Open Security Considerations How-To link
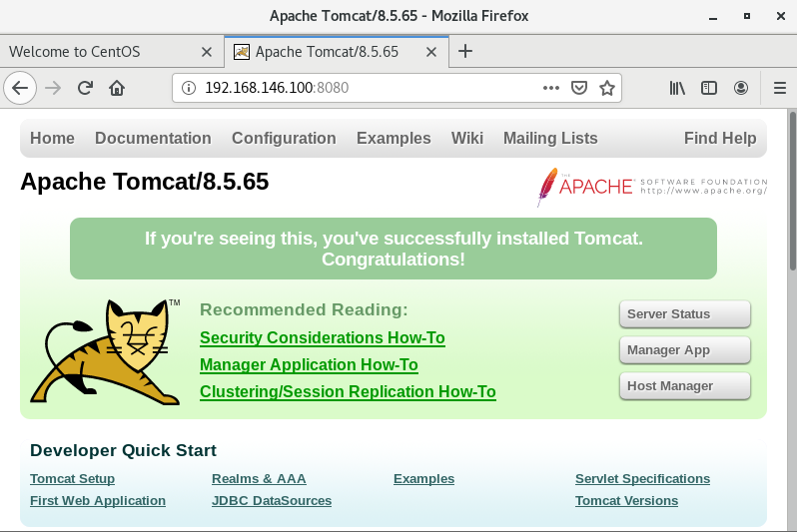This screenshot has width=797, height=532. click(x=323, y=338)
